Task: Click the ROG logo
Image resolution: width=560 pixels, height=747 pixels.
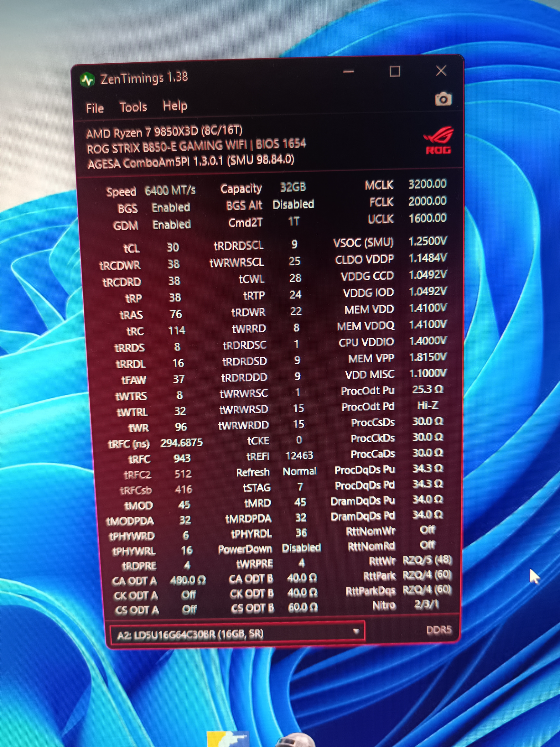Action: click(x=438, y=140)
